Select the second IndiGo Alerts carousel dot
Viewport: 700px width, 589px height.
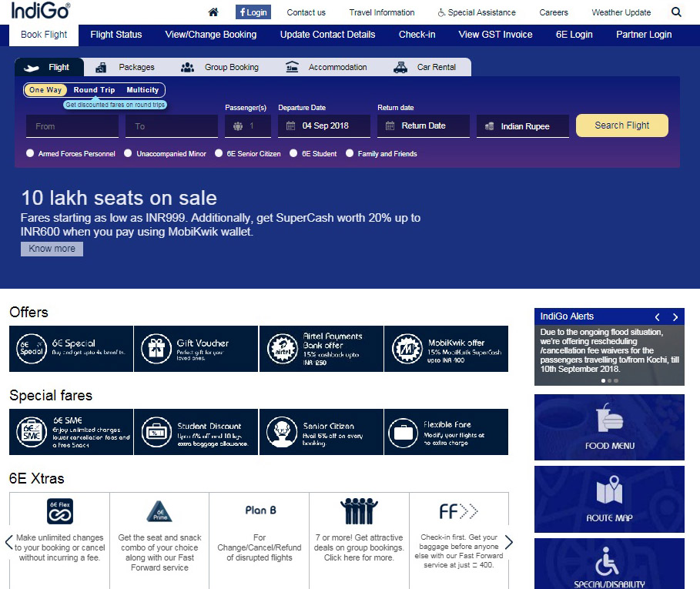click(610, 380)
